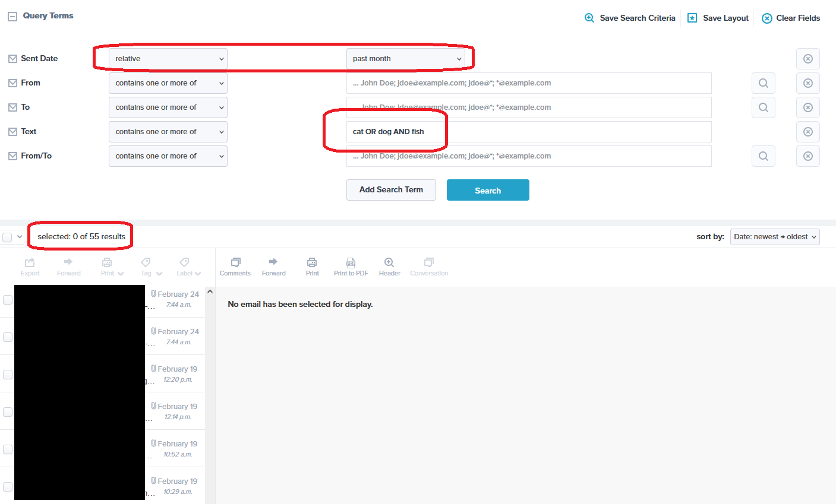This screenshot has height=504, width=836.
Task: Collapse the Query Terms section
Action: coord(12,17)
